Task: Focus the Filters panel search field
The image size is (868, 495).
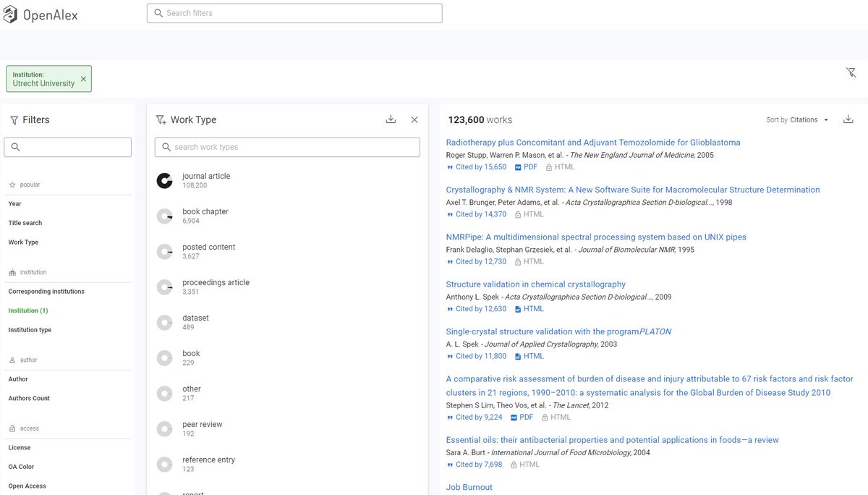Action: (67, 147)
